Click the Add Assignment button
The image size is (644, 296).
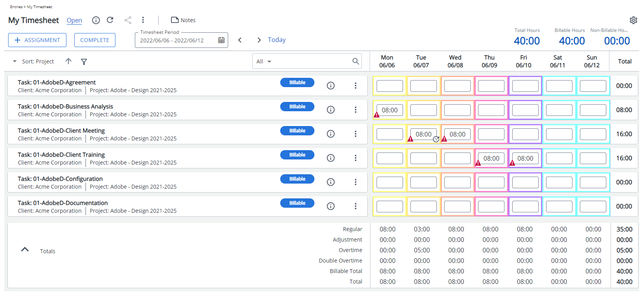tap(37, 40)
